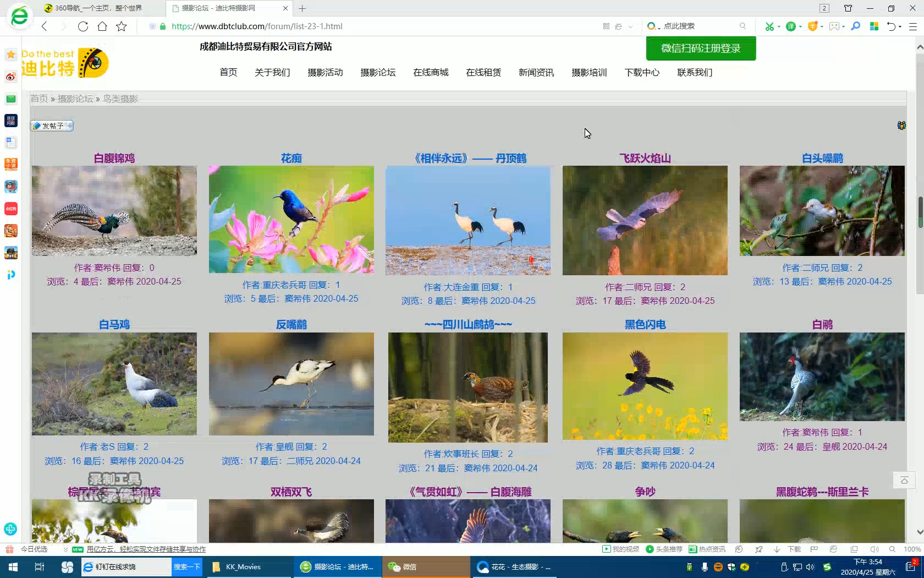Bookmark page with the star icon
924x578 pixels.
[122, 26]
